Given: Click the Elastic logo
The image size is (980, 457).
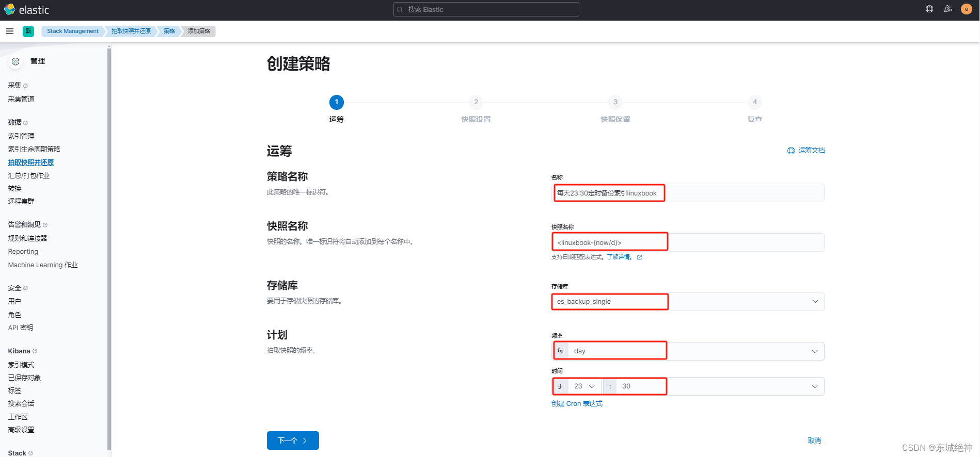Looking at the screenshot, I should pos(26,10).
